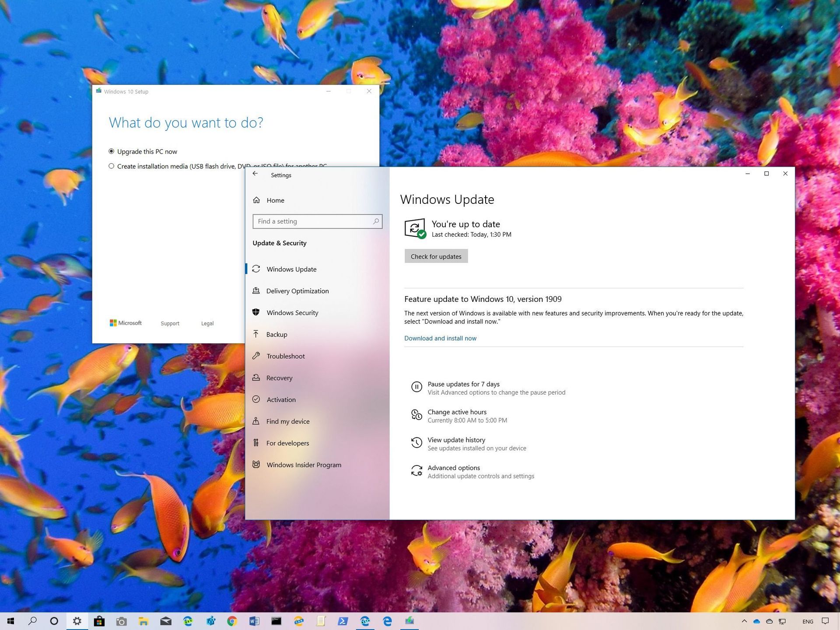Launch Google Chrome from the taskbar
Viewport: 840px width, 630px height.
point(231,621)
